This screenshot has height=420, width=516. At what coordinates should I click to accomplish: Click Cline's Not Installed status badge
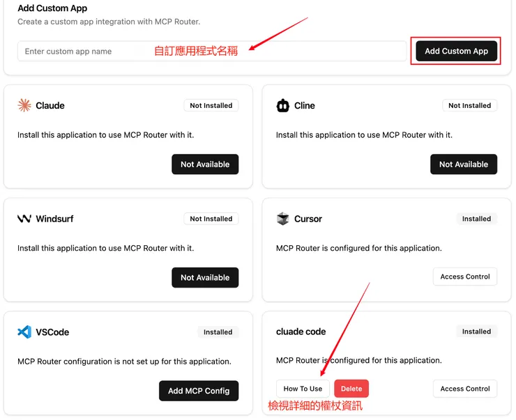point(469,106)
